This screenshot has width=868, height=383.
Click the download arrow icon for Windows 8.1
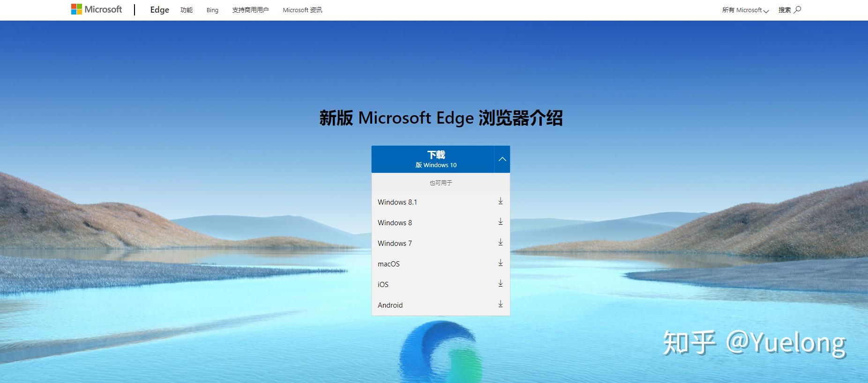500,201
